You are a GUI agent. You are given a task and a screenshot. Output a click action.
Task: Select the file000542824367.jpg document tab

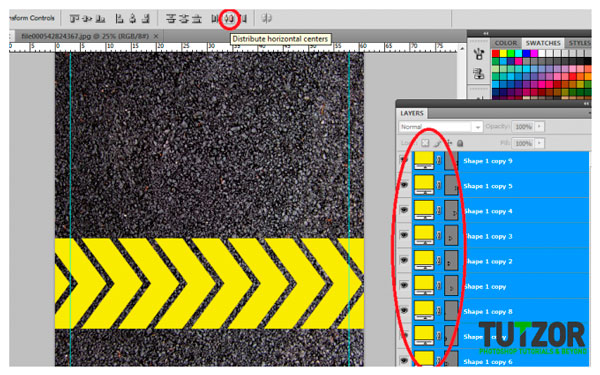pos(85,36)
